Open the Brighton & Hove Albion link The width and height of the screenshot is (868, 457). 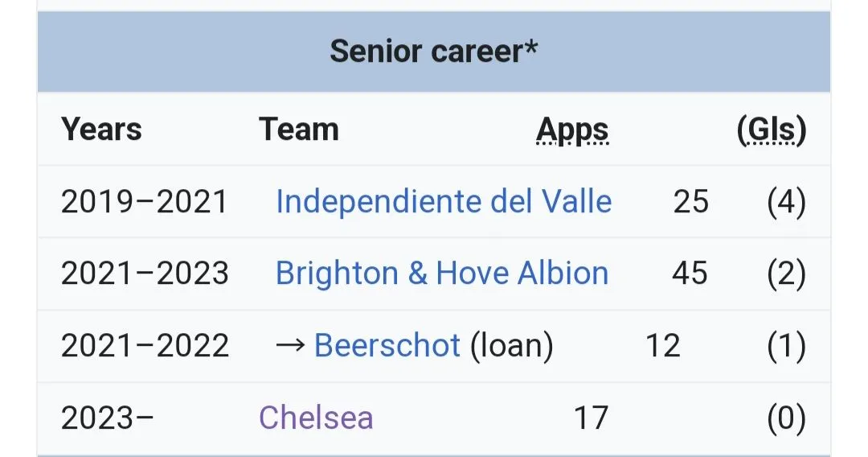[x=441, y=274]
